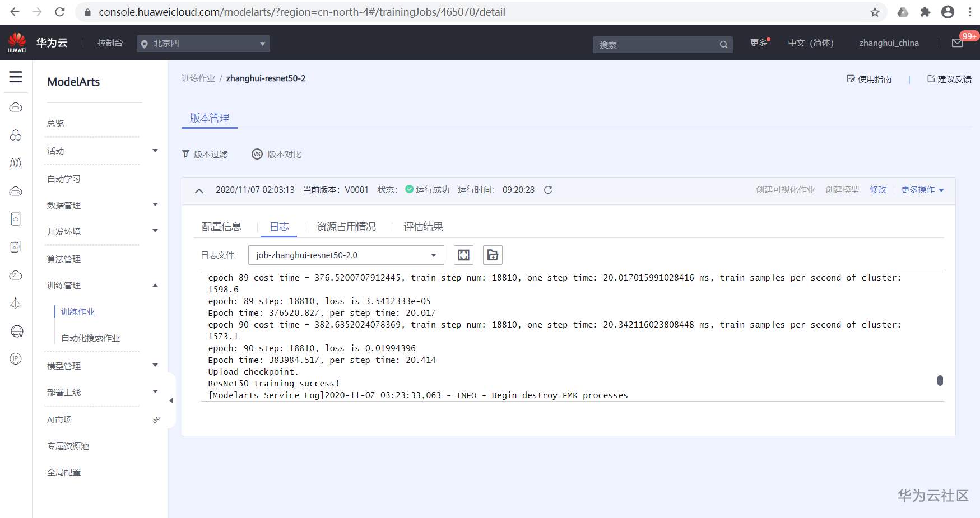Click the Huawei logo
Viewport: 980px width, 518px height.
coord(17,43)
